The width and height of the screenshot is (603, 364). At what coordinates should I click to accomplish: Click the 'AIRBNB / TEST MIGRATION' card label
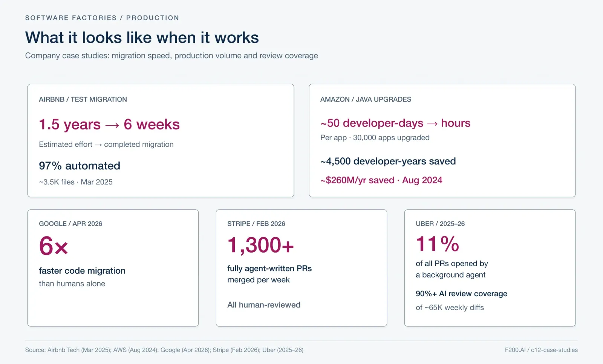click(x=83, y=99)
